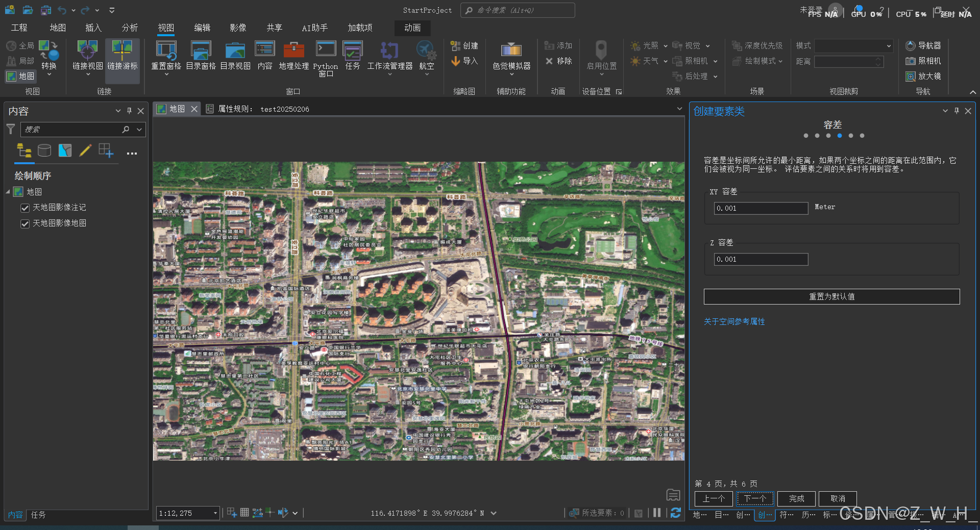Click the 航空 aviation icon
Image resolution: width=980 pixels, height=530 pixels.
coord(426,51)
